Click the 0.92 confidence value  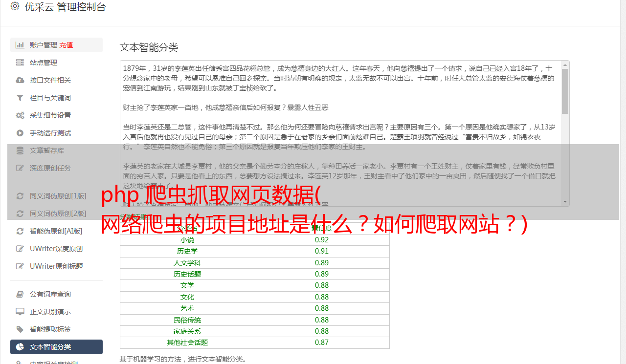click(x=322, y=240)
